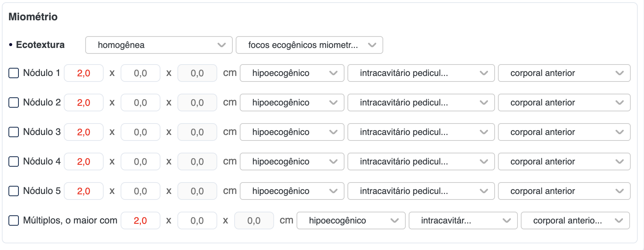644x250 pixels.
Task: Click Nódulo 2 second dimension field
Action: 141,103
